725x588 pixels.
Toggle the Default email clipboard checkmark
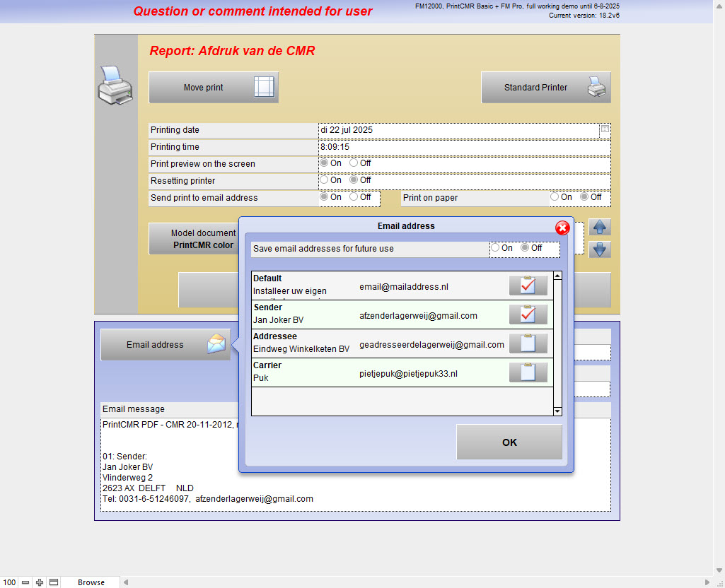tap(528, 286)
